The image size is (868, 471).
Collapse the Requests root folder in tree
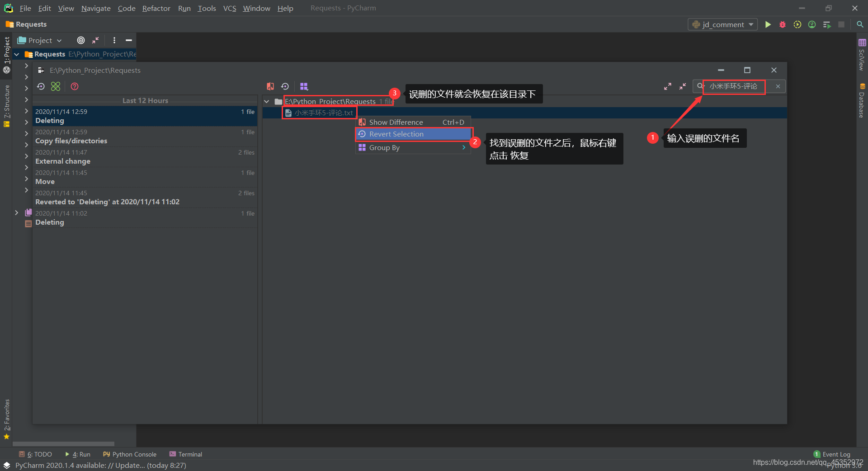17,54
